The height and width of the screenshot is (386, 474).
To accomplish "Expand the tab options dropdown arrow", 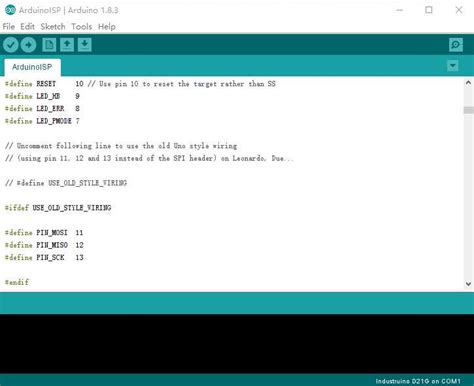I will 453,66.
